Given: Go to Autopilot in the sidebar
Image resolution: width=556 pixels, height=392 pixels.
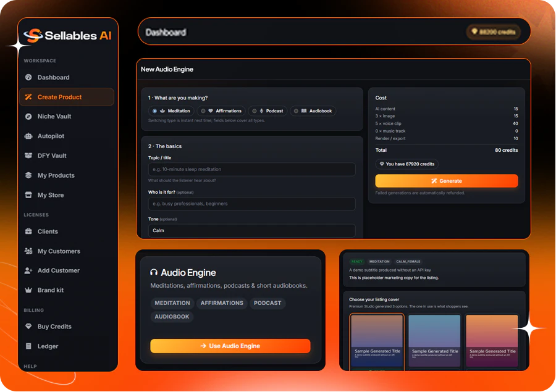Looking at the screenshot, I should 67,136.
